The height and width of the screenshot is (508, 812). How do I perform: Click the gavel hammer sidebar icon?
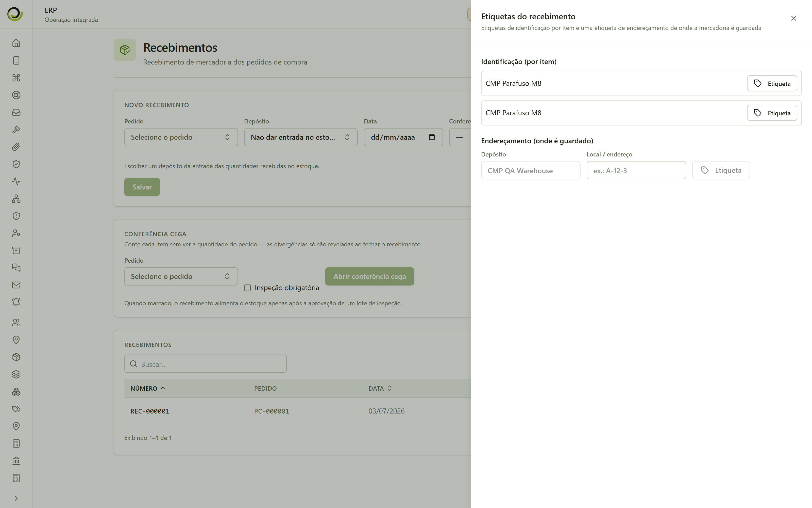pyautogui.click(x=16, y=129)
